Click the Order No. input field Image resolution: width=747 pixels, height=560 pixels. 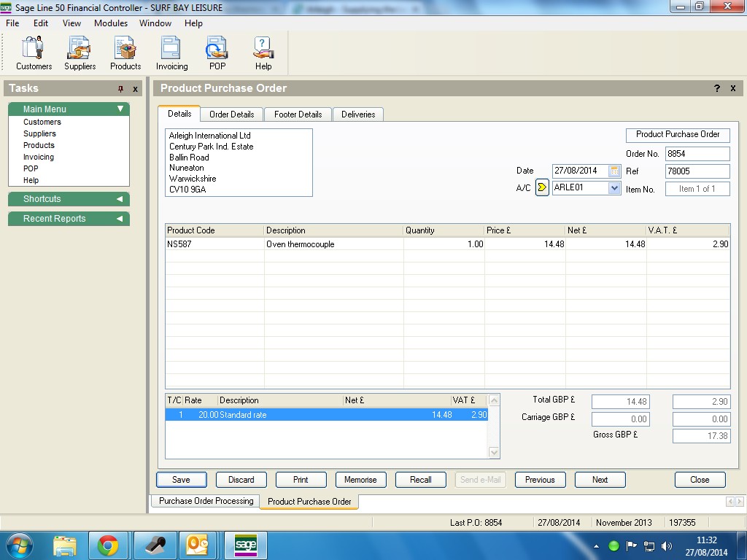(697, 154)
